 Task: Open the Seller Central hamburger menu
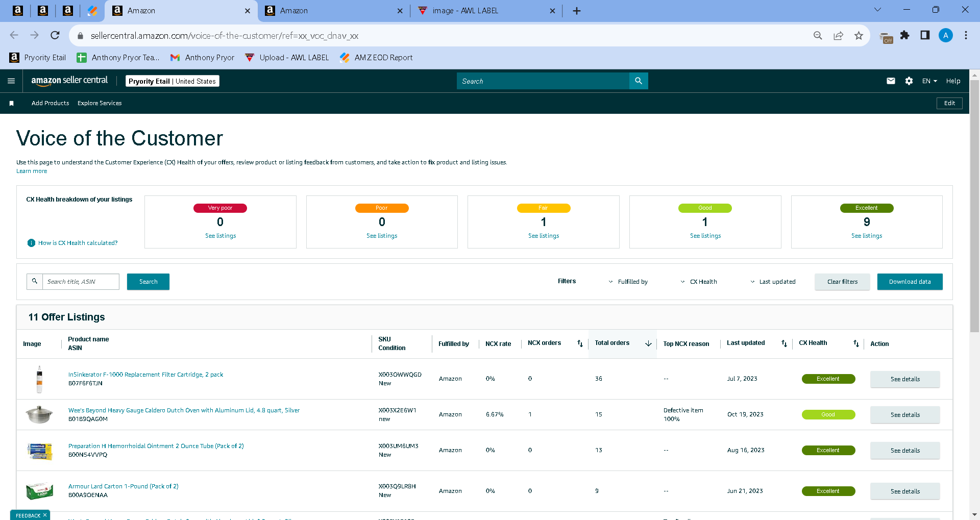[x=11, y=81]
